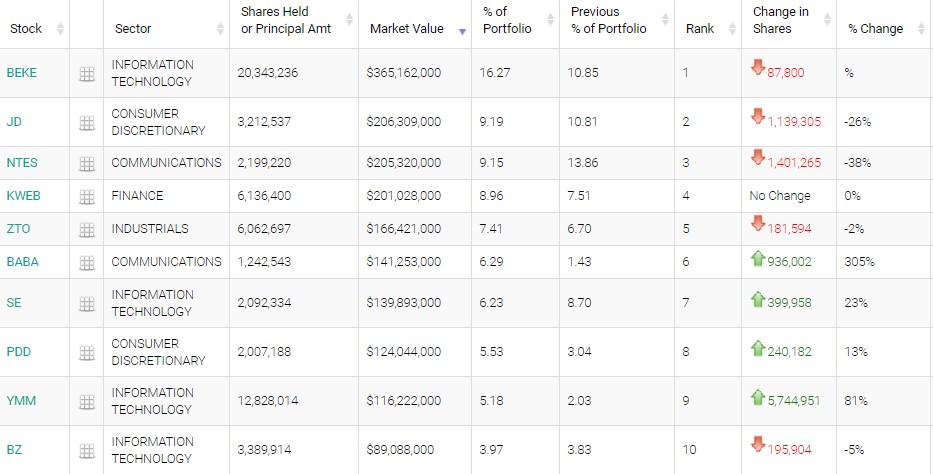This screenshot has height=474, width=933.
Task: Click the grid icon in the NTES row
Action: point(86,163)
